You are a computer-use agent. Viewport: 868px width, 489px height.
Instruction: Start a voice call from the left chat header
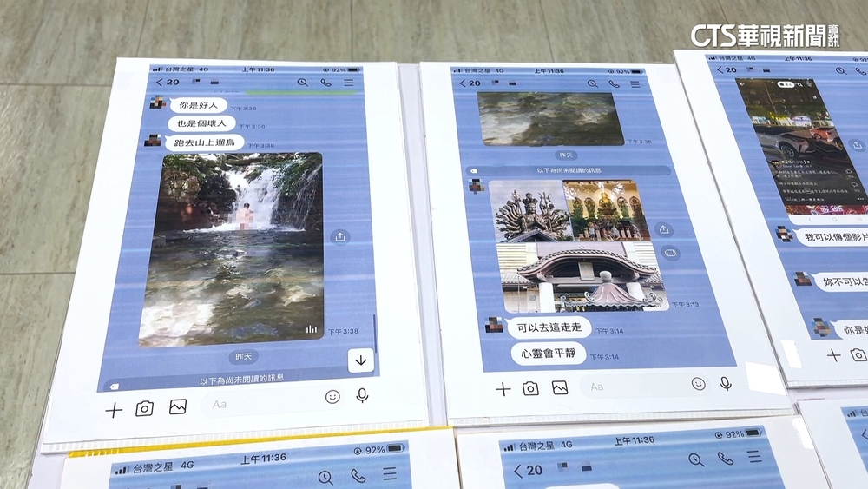[x=325, y=83]
